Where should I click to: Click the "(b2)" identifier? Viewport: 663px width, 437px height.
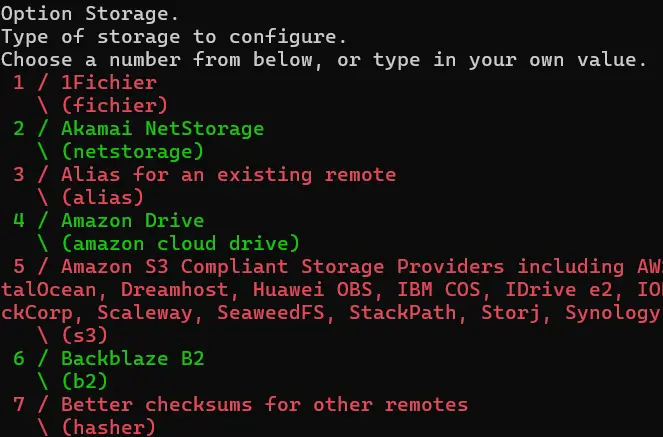pyautogui.click(x=84, y=382)
